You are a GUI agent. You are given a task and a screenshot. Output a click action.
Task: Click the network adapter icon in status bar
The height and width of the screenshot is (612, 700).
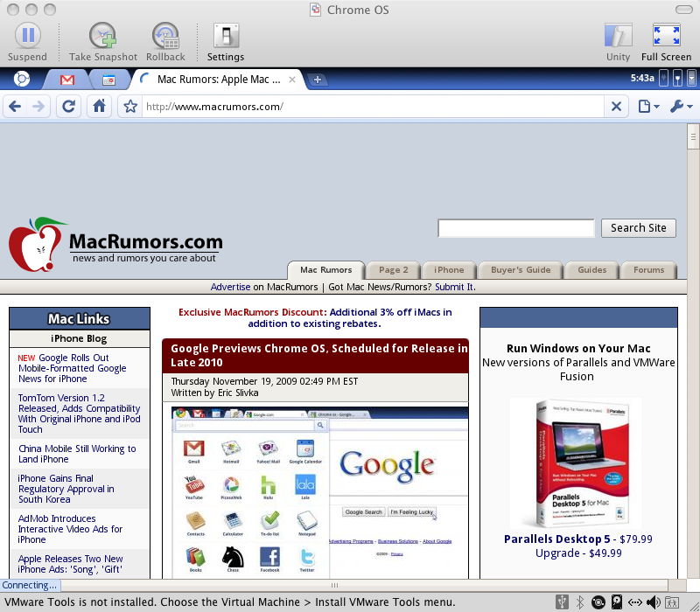coord(635,602)
